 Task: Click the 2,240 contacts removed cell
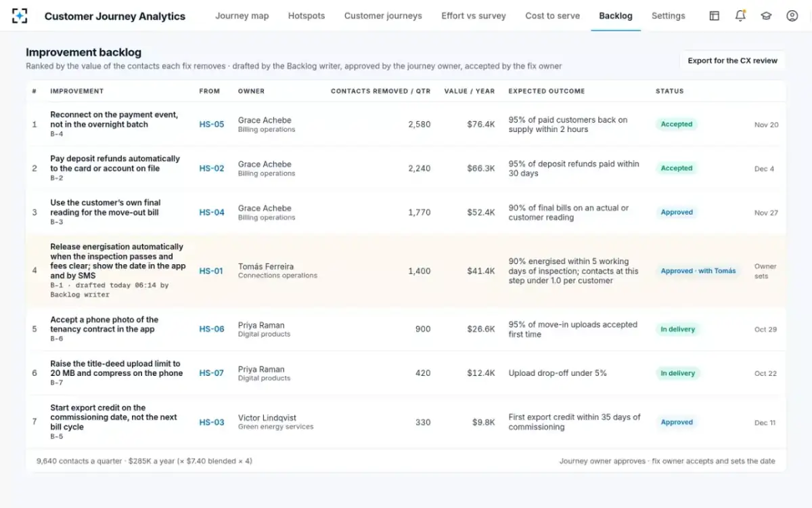(x=420, y=169)
